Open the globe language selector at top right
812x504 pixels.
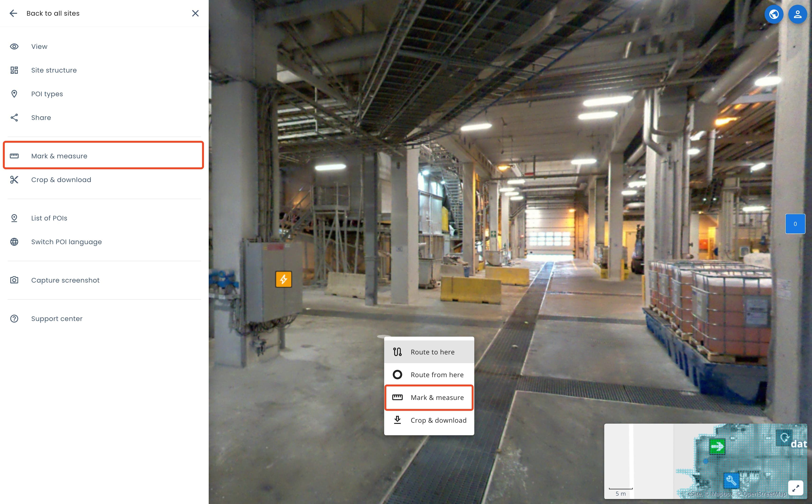[774, 14]
